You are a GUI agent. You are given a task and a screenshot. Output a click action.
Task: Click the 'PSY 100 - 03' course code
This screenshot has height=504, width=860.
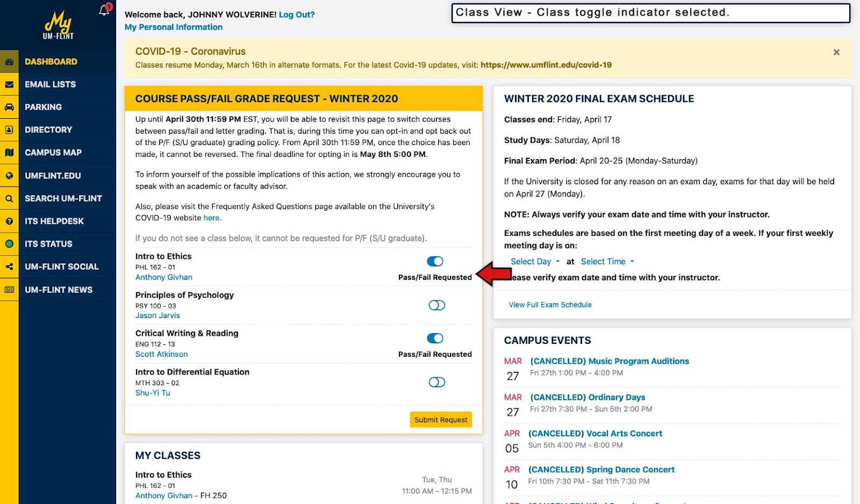point(156,306)
